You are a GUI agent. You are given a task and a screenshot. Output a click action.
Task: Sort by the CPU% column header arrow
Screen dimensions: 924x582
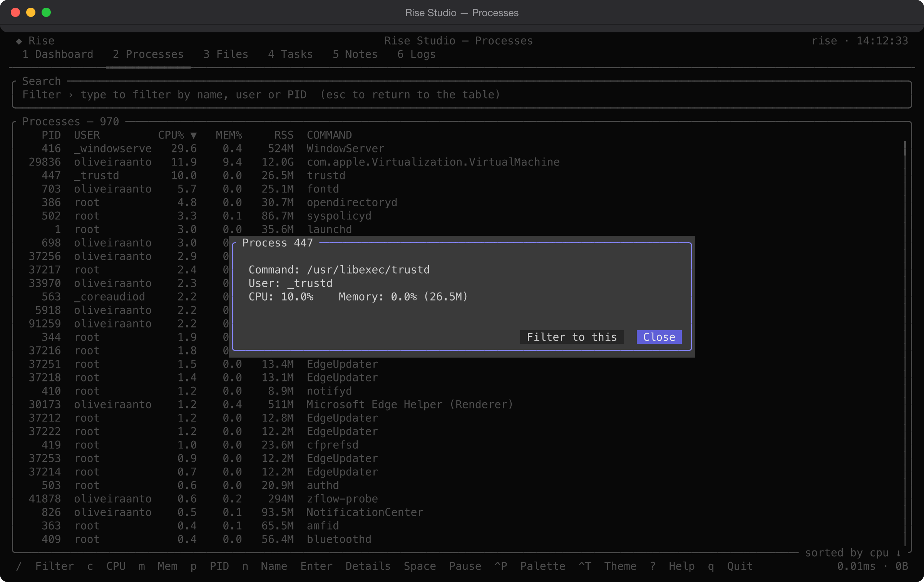(x=194, y=135)
